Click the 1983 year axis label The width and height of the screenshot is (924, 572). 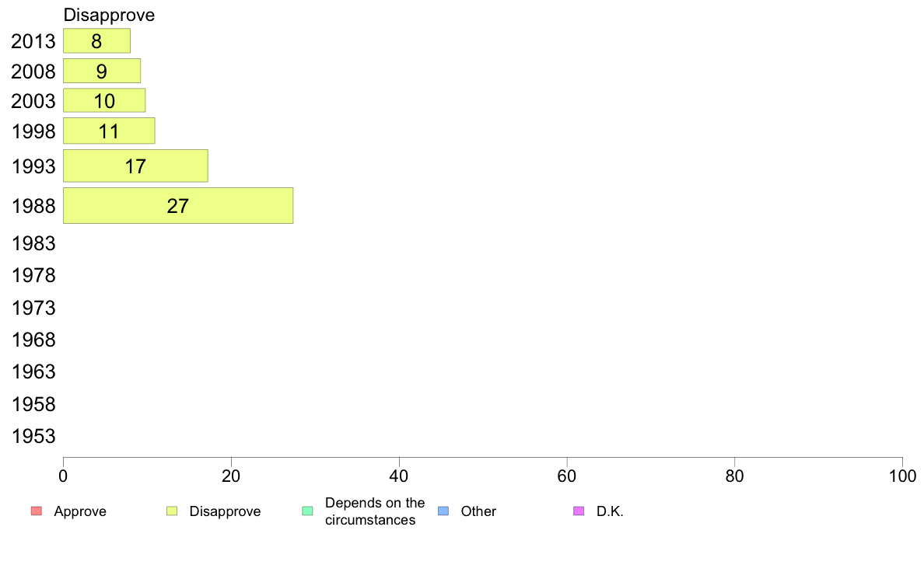[x=33, y=243]
